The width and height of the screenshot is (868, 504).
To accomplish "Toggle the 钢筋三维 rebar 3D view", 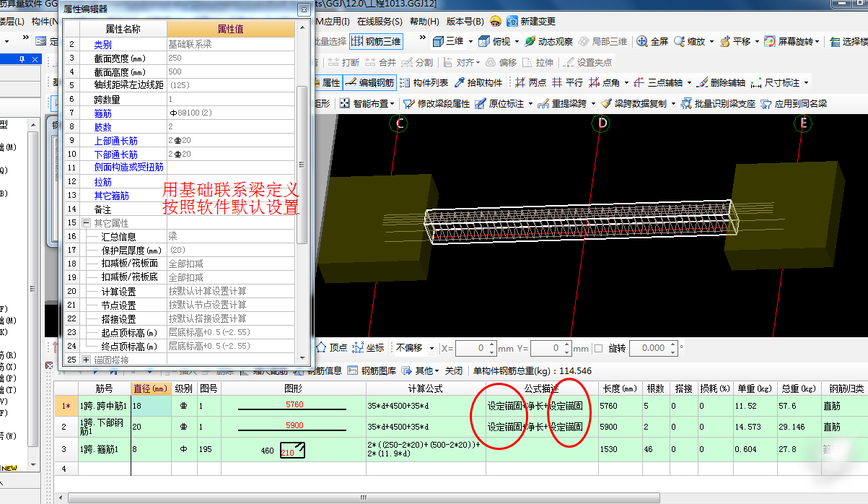I will tap(376, 42).
